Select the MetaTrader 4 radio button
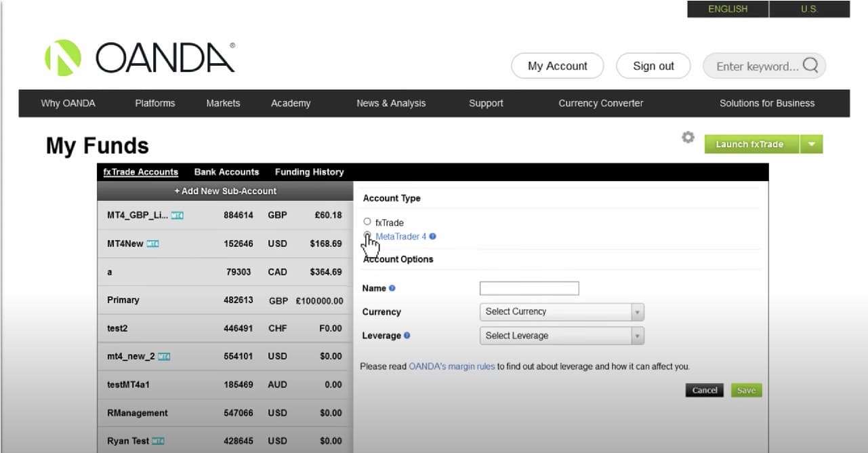 tap(367, 235)
